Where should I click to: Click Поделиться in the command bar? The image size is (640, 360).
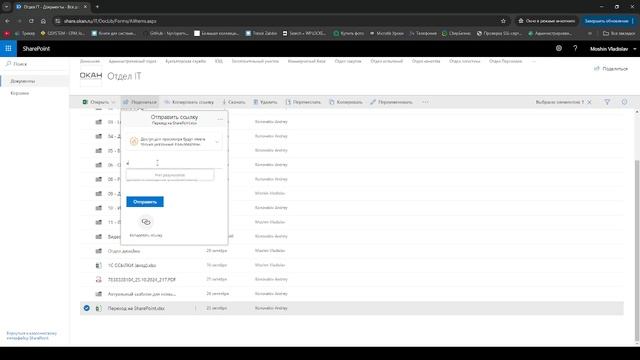coord(140,102)
